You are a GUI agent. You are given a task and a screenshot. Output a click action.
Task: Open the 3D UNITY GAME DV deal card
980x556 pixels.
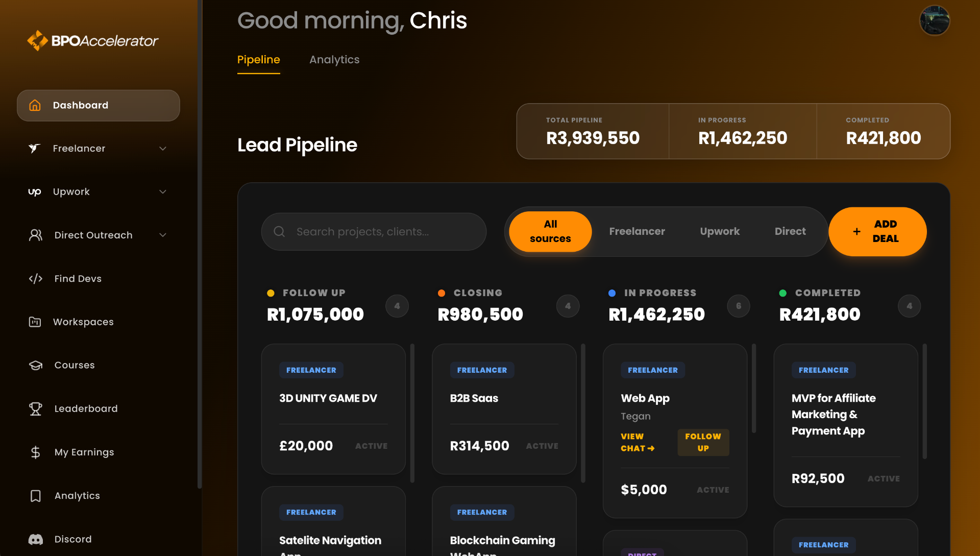point(333,409)
